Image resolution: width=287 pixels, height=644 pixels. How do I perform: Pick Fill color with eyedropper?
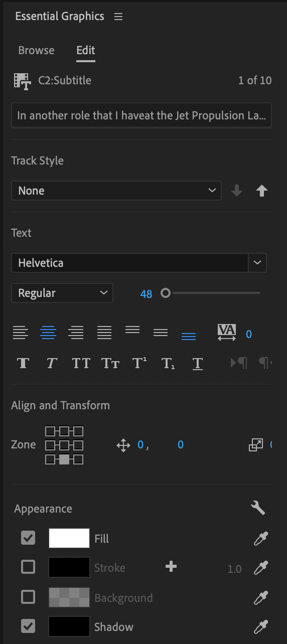coord(260,539)
